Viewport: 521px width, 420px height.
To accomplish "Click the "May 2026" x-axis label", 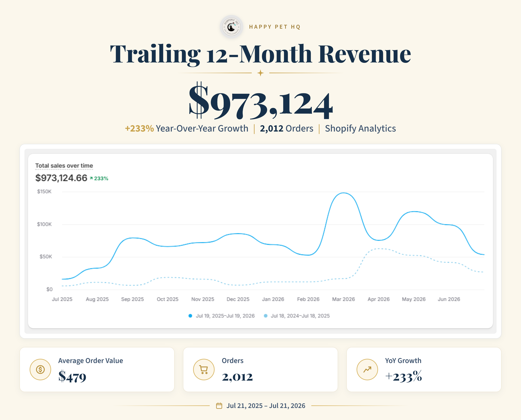I will tap(414, 299).
